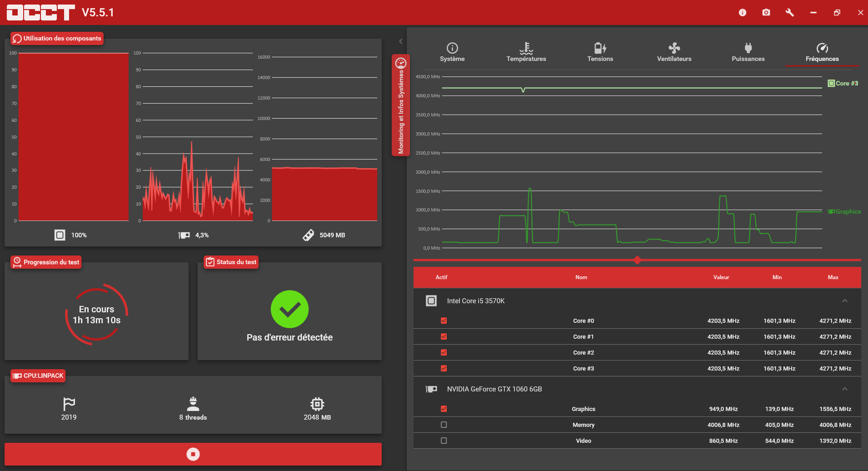This screenshot has width=868, height=471.
Task: Click the Status du test header icon
Action: [x=210, y=262]
